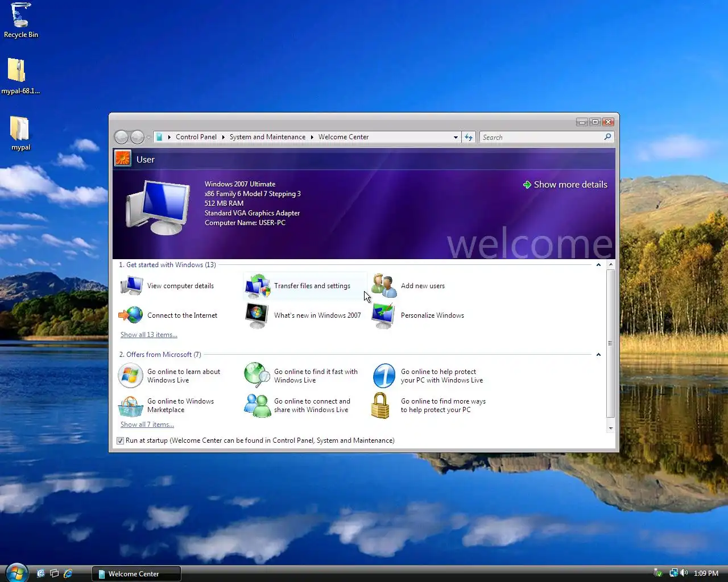Click the volume speaker tray icon
Image resolution: width=728 pixels, height=582 pixels.
coord(684,573)
